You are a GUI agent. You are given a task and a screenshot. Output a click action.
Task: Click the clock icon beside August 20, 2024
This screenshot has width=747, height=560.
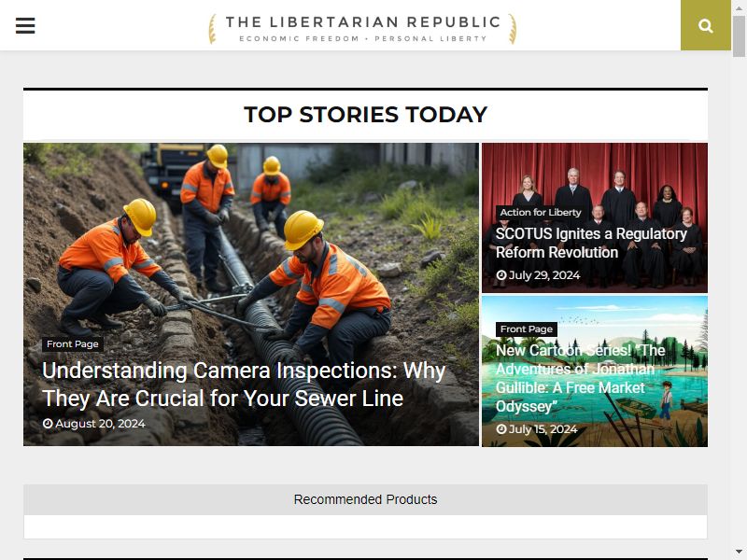[x=48, y=424]
